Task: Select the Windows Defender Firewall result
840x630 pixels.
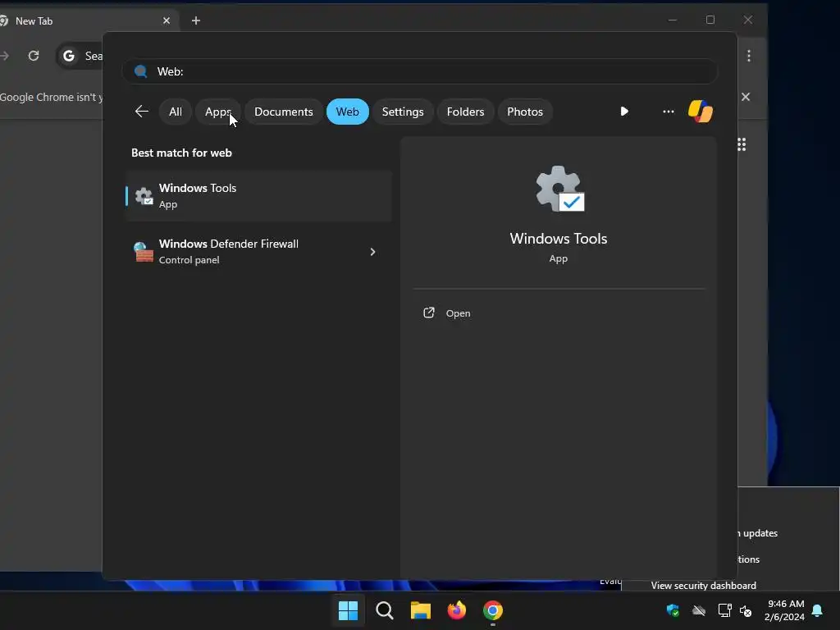Action: pyautogui.click(x=258, y=251)
